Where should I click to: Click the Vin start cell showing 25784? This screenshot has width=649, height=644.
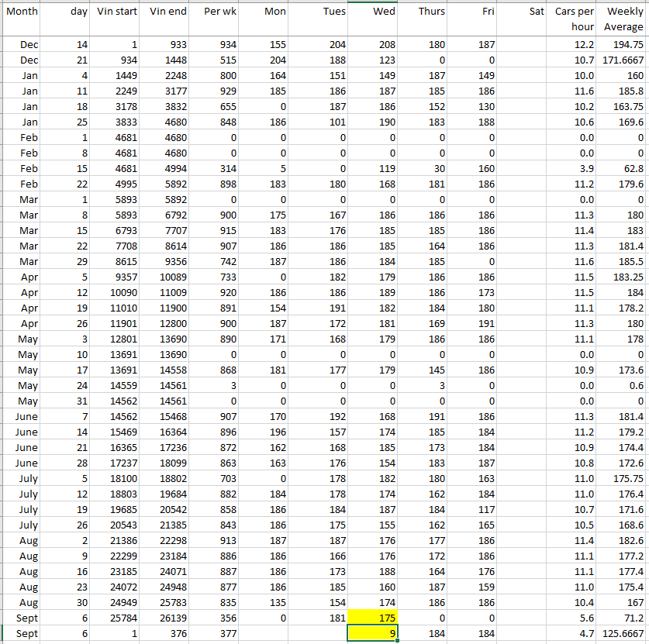pos(116,618)
